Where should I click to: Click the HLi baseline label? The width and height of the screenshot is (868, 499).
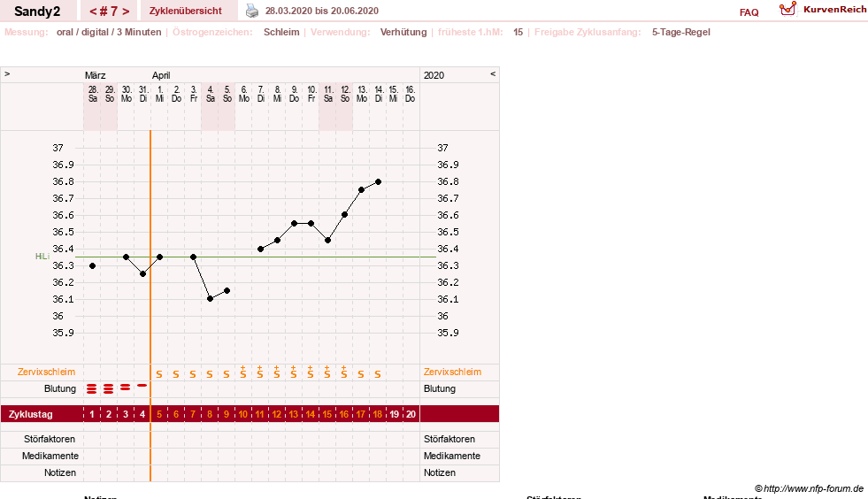coord(42,257)
